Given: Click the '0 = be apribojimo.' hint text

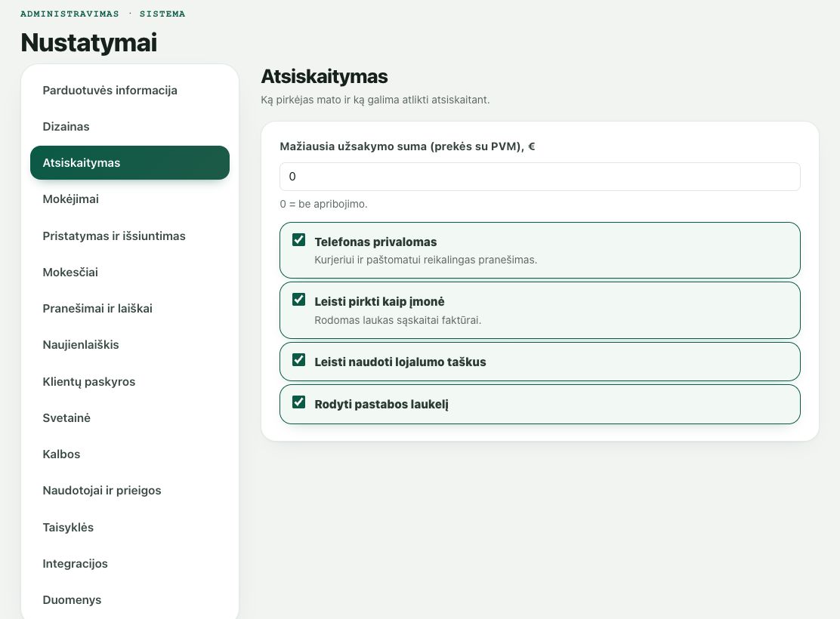Looking at the screenshot, I should 323,204.
